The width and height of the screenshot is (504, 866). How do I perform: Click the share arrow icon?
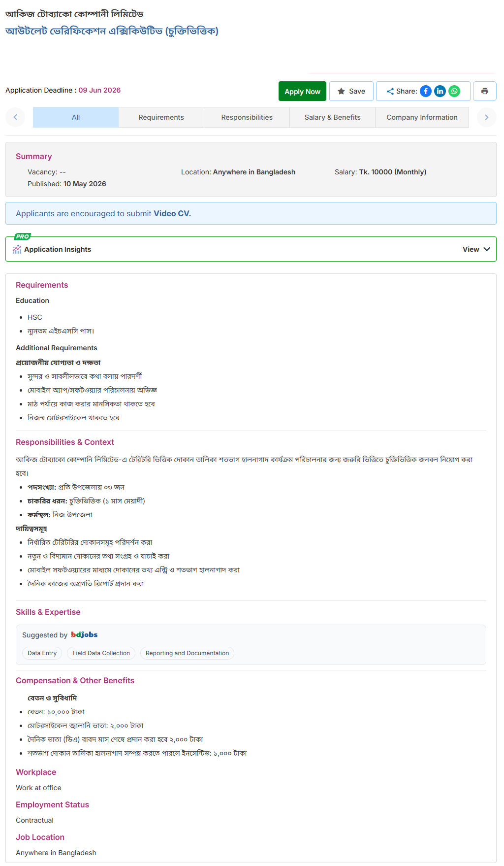pos(390,91)
